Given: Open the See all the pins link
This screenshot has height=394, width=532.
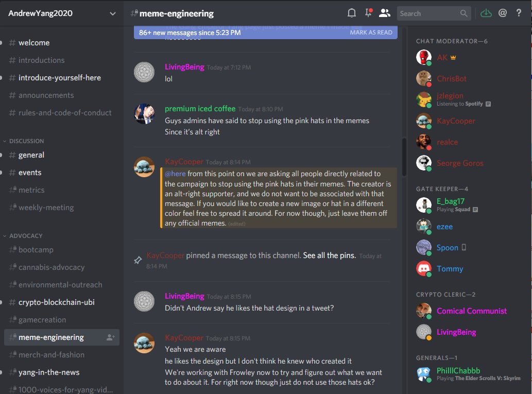Looking at the screenshot, I should coord(329,255).
